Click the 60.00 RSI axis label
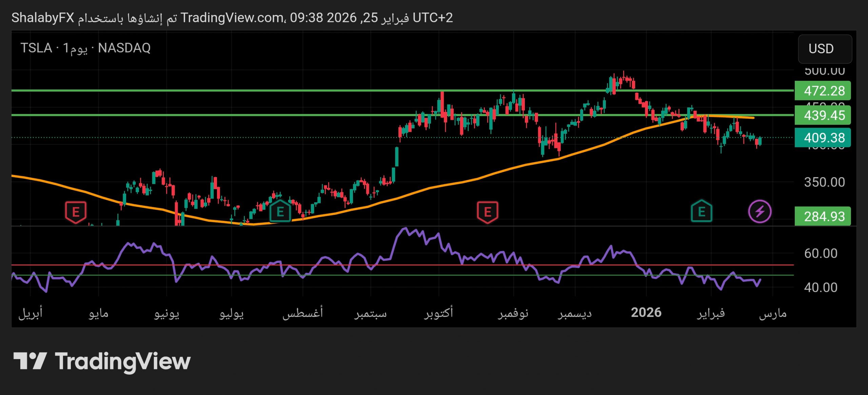Image resolution: width=868 pixels, height=395 pixels. 821,253
